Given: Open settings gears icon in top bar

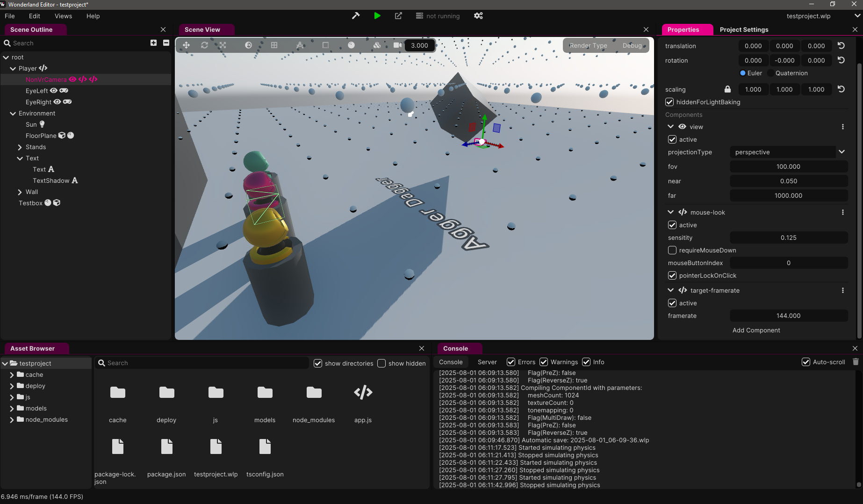Looking at the screenshot, I should (478, 16).
